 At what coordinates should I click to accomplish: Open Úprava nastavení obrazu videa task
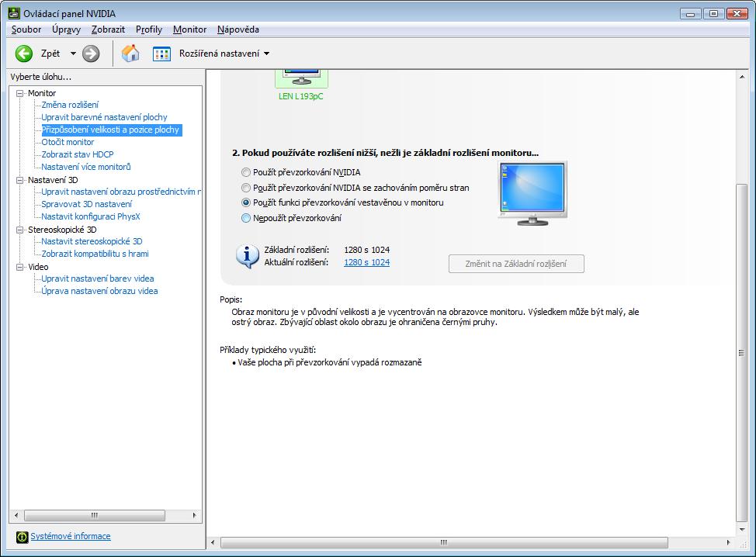99,291
